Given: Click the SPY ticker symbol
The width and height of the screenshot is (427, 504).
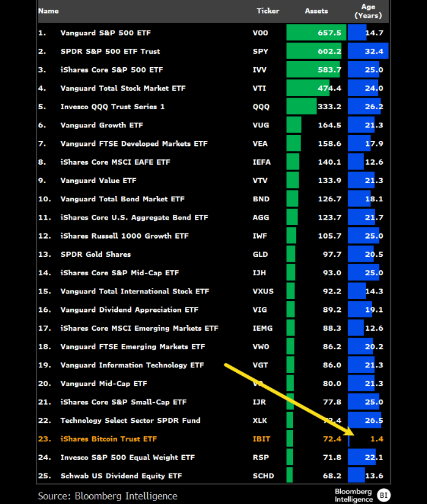Looking at the screenshot, I should pyautogui.click(x=260, y=51).
